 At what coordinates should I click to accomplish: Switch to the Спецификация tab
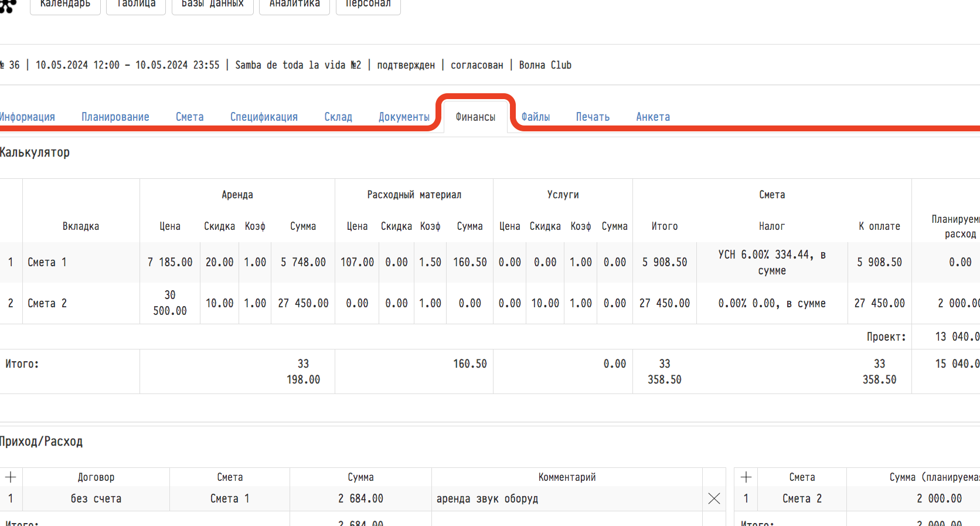tap(264, 117)
